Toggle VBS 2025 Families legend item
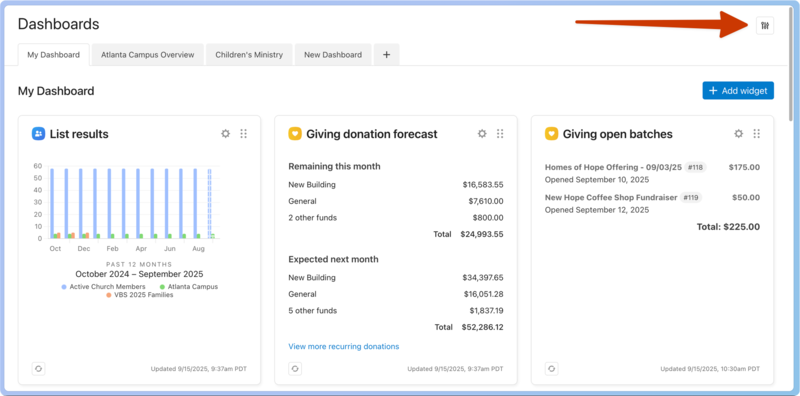 [139, 295]
